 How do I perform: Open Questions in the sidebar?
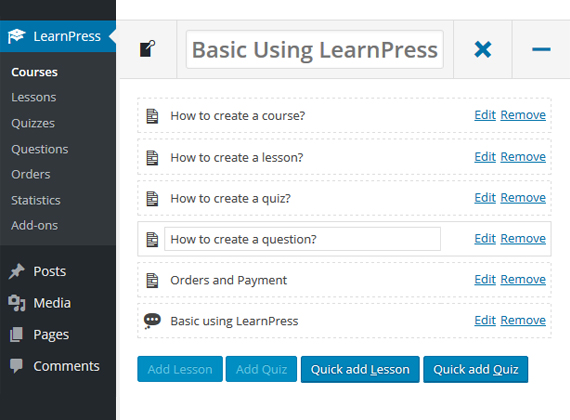[40, 149]
